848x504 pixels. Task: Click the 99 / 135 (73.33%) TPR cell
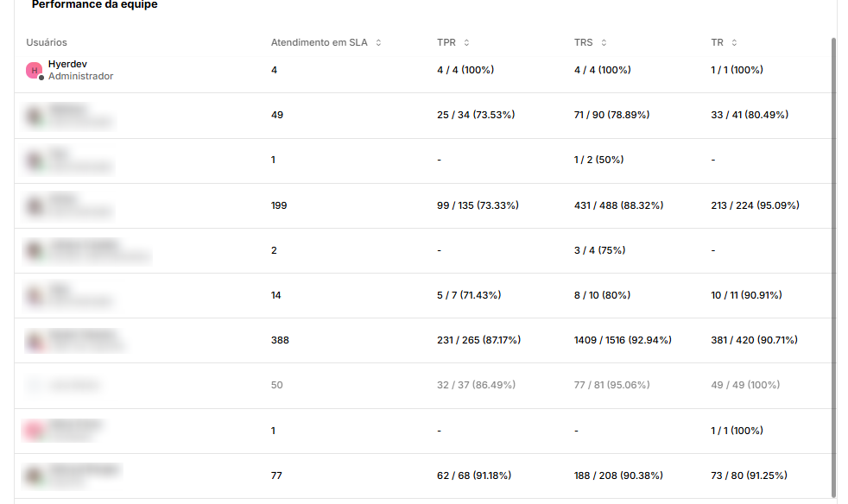pos(478,205)
